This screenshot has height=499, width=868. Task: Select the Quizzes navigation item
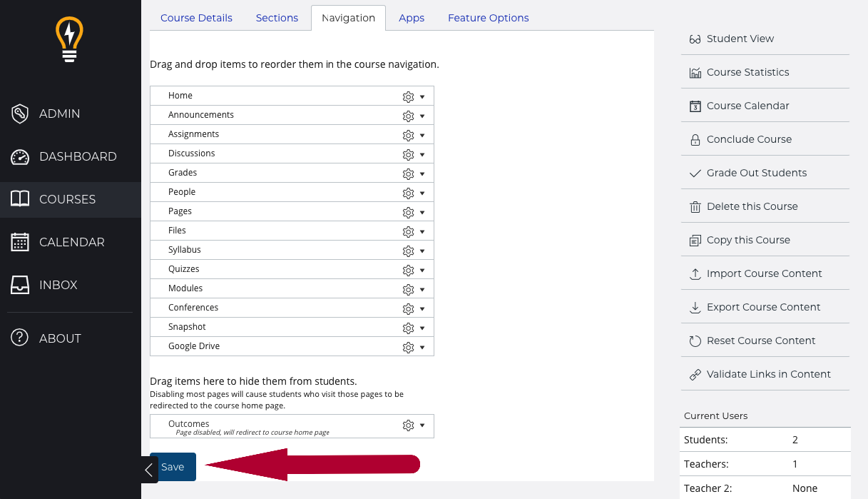point(184,269)
